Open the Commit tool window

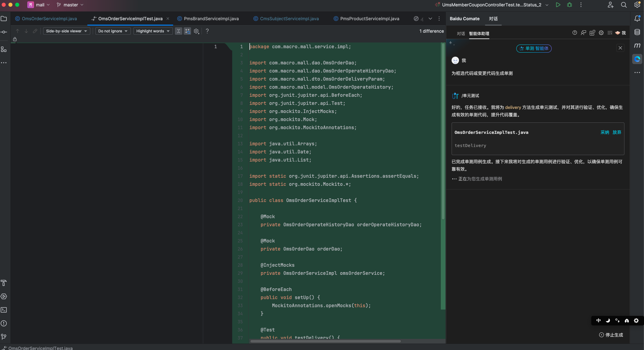pos(4,32)
